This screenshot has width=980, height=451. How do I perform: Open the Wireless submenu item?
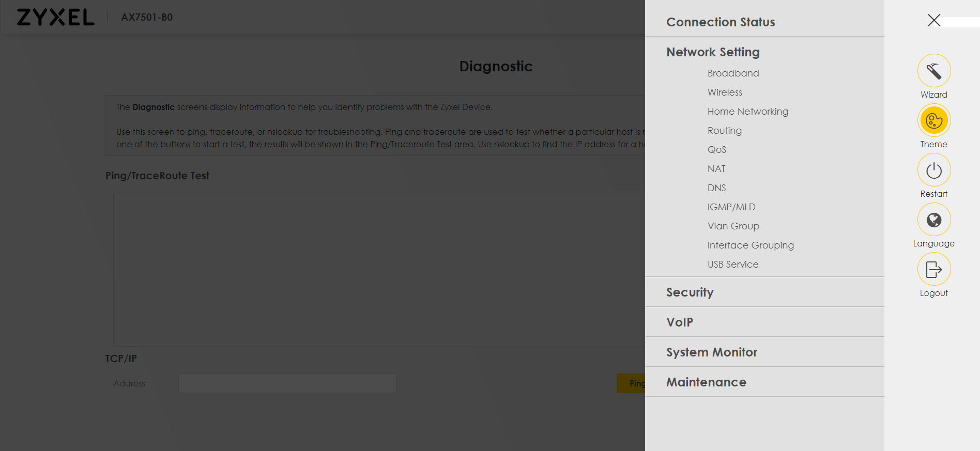(x=725, y=92)
